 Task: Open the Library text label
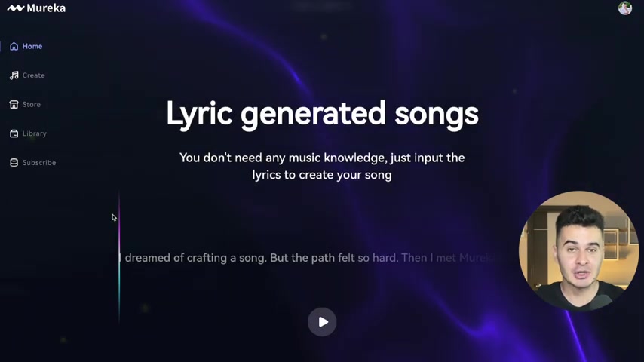[35, 133]
